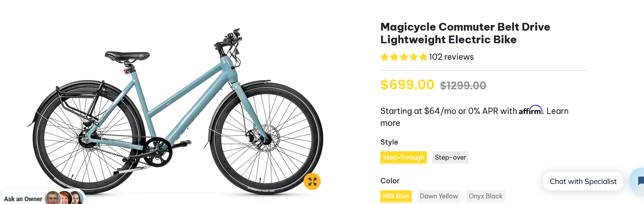The height and width of the screenshot is (204, 644).
Task: Click the fifth yellow rating star
Action: click(423, 57)
